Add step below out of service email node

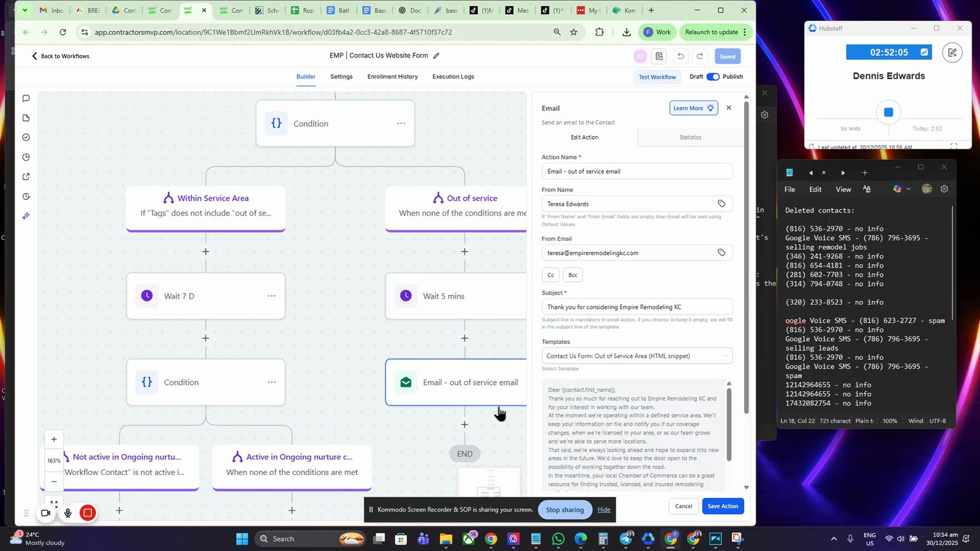coord(464,424)
